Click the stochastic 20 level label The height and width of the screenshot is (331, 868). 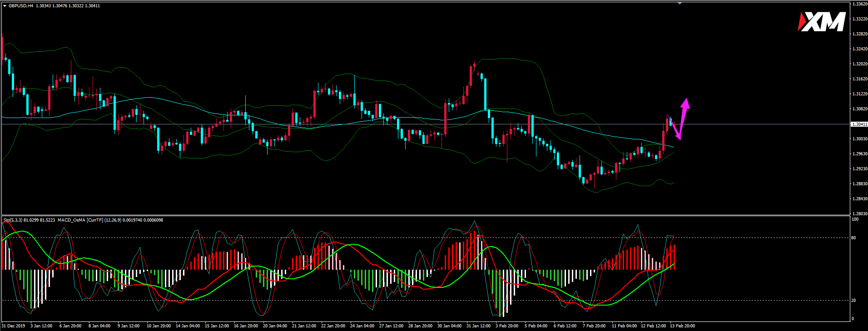853,301
